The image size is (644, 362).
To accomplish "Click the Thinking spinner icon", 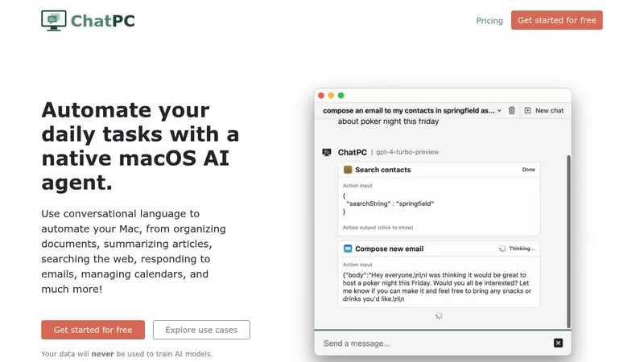I will click(x=502, y=249).
